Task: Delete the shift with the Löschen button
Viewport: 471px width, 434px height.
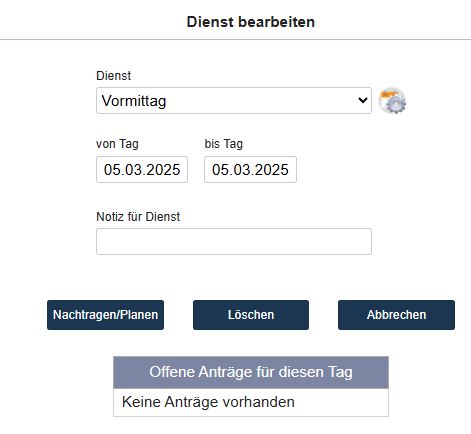Action: [x=251, y=315]
